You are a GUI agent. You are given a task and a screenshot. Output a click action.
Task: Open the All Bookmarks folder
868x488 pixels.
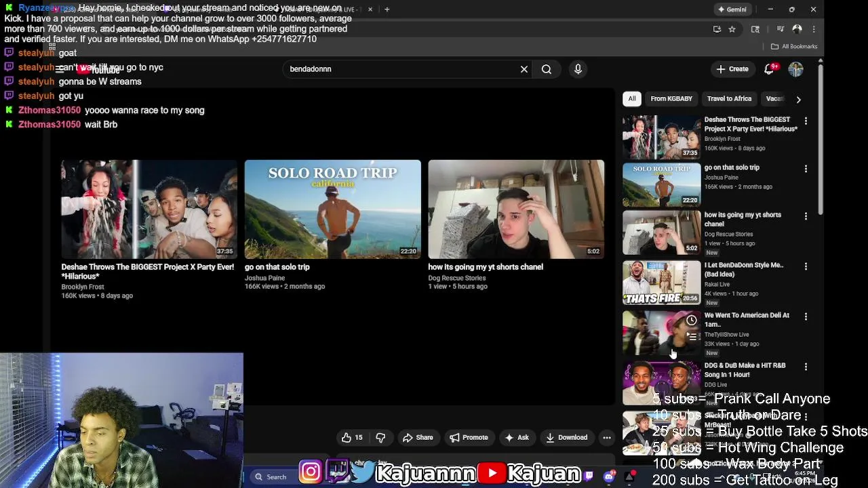794,47
